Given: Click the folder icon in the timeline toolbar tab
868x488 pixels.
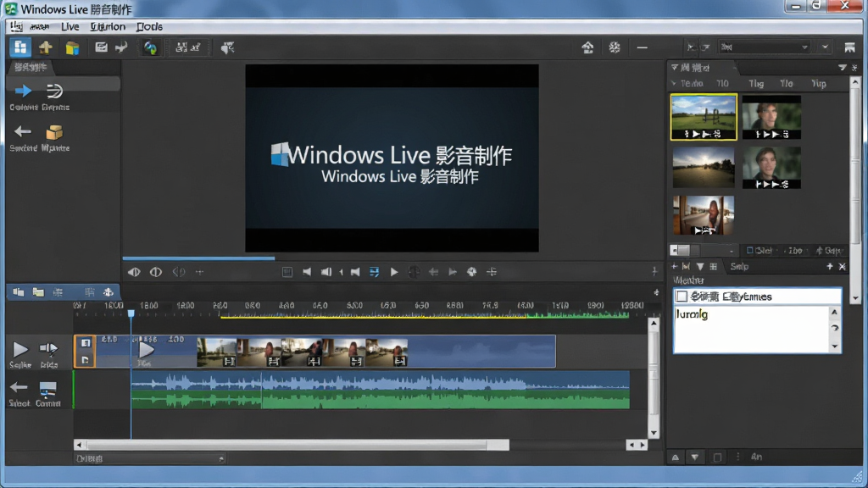Looking at the screenshot, I should 38,292.
